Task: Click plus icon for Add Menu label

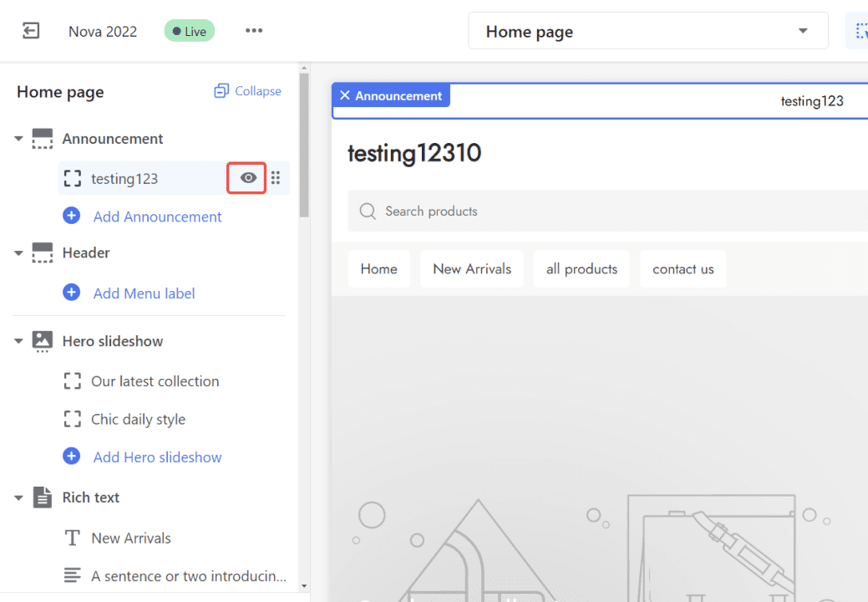Action: click(71, 293)
